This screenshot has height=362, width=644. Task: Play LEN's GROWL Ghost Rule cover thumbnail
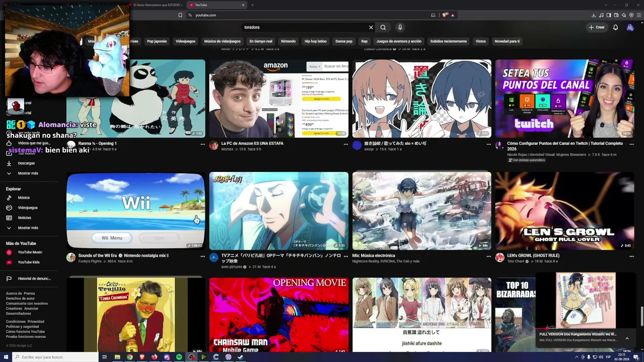pos(565,211)
